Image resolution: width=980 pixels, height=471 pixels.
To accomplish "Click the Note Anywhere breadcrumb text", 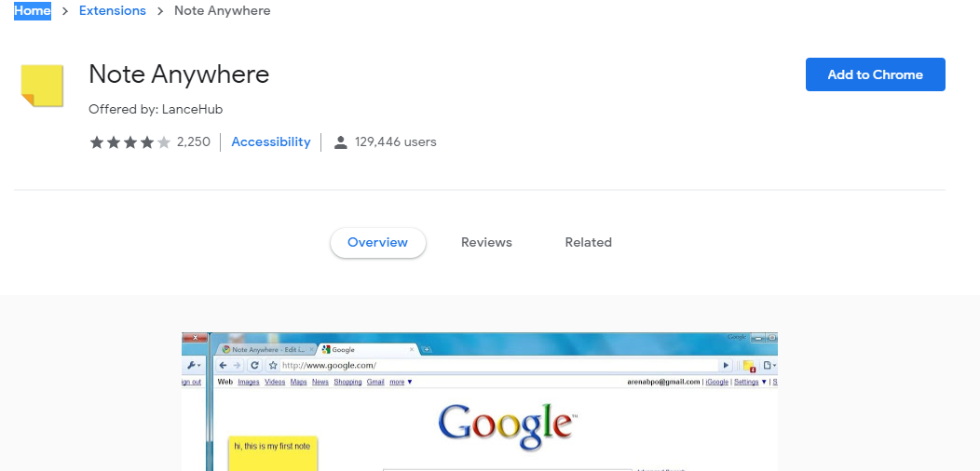I will (x=223, y=10).
